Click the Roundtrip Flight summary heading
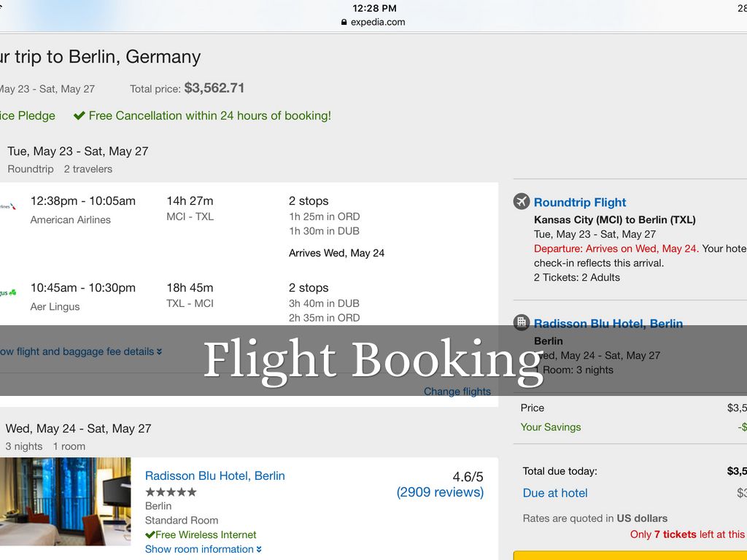747x560 pixels. coord(580,202)
